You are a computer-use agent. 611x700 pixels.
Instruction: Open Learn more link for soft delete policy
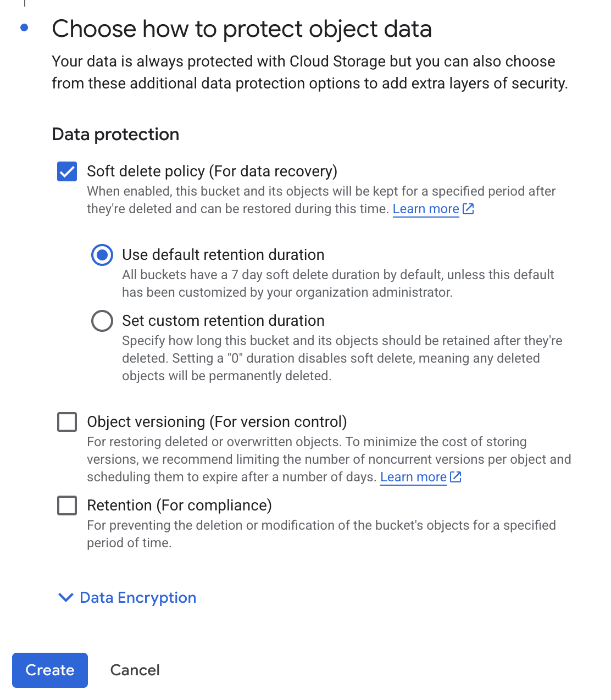(x=426, y=209)
